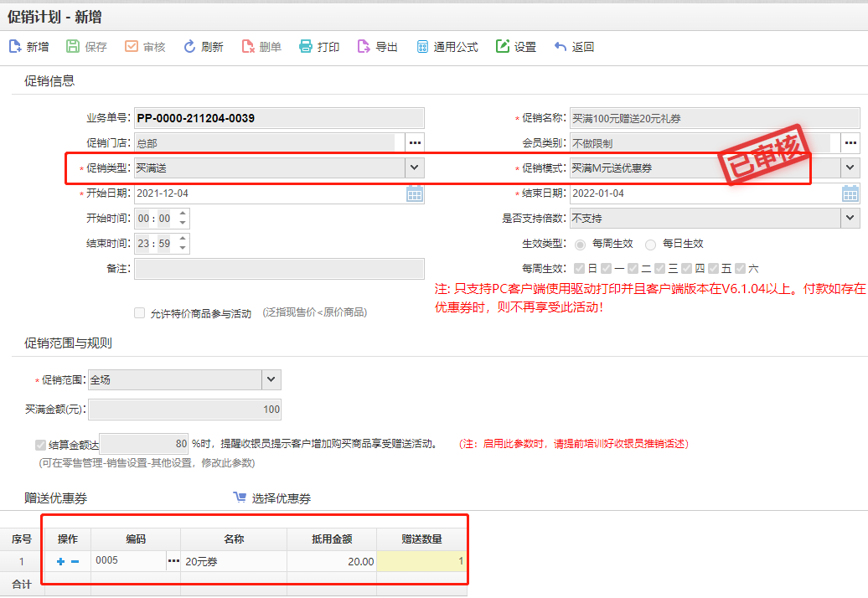This screenshot has width=868, height=598.
Task: Expand the 促销范围 dropdown
Action: coord(271,380)
